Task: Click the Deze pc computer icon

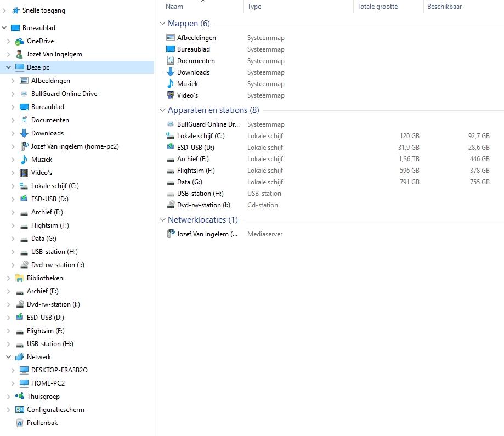Action: [x=20, y=67]
